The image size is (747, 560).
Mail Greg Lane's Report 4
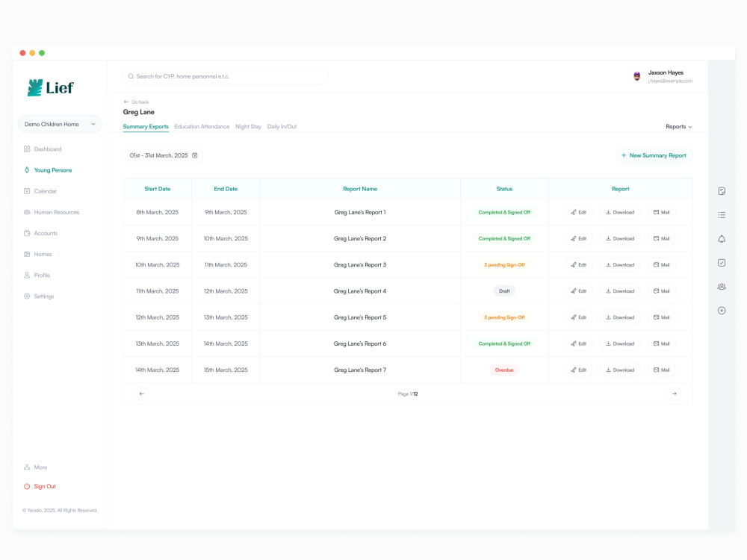pyautogui.click(x=662, y=291)
